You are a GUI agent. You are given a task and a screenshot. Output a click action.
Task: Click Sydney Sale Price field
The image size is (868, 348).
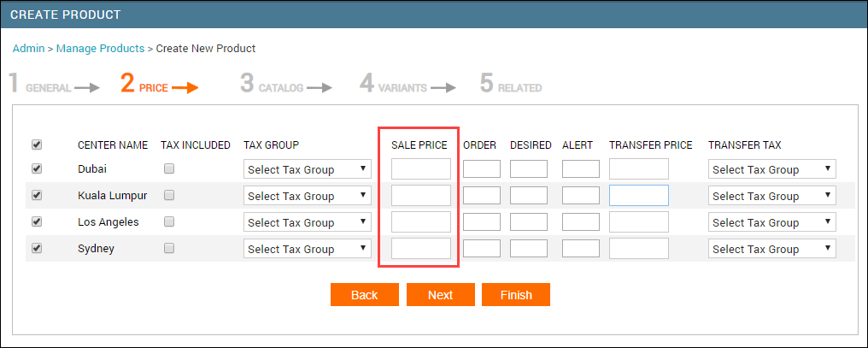421,249
